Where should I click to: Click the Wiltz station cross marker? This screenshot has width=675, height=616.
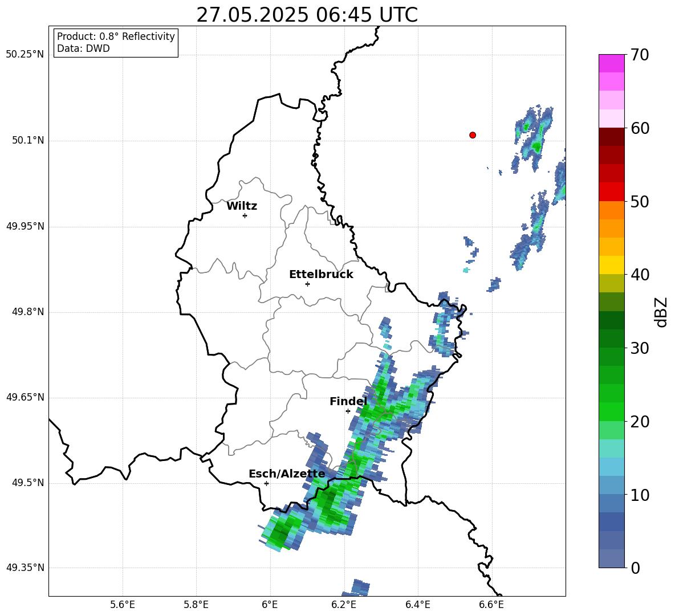(245, 215)
